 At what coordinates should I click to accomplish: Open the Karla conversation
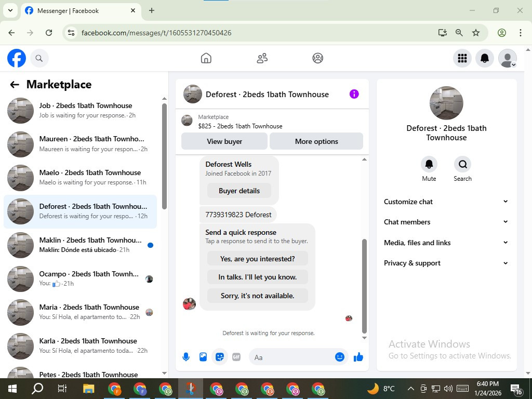click(x=81, y=345)
